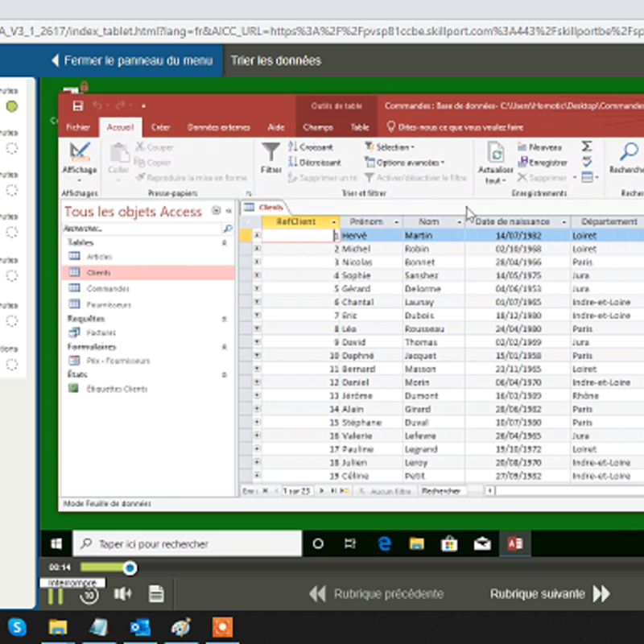The width and height of the screenshot is (644, 644).
Task: Go to Rubrique précédente
Action: click(377, 594)
